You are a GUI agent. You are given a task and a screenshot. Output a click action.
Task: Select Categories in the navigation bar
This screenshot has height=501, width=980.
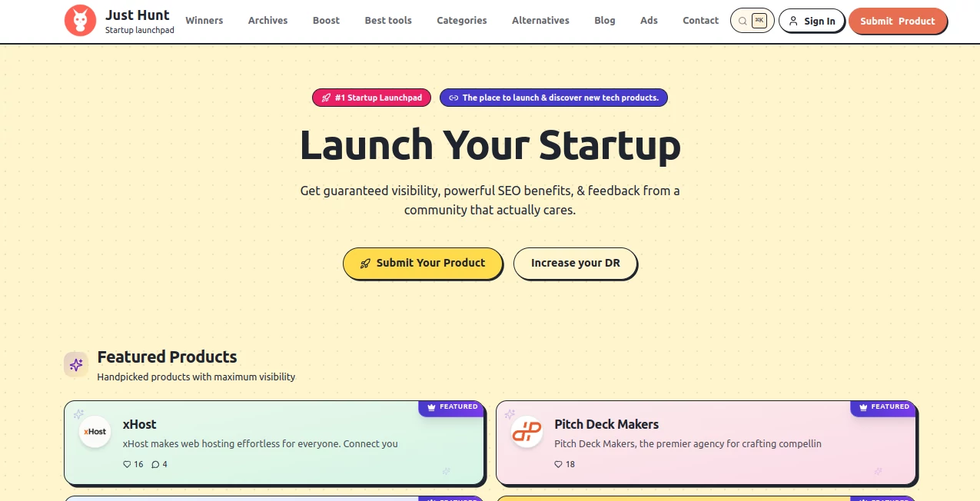click(x=461, y=20)
